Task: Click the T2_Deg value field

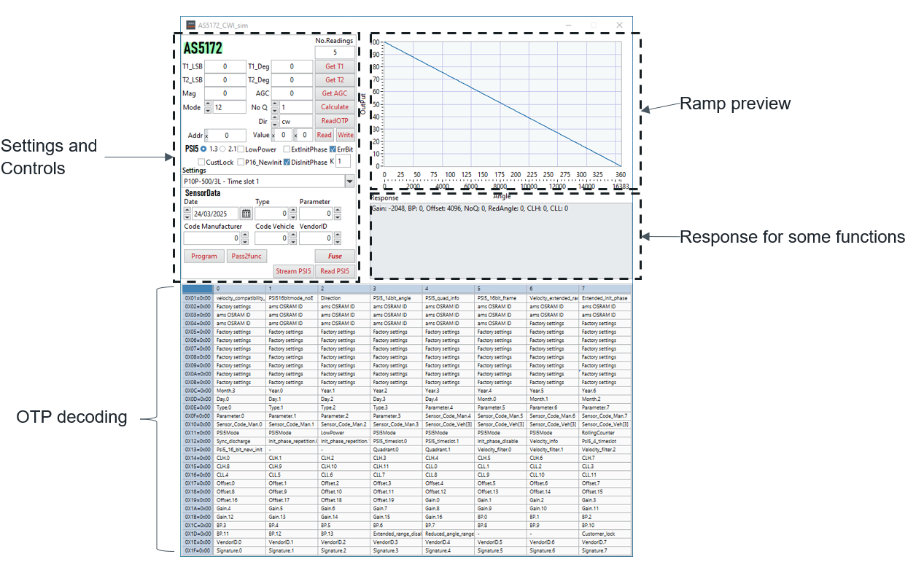Action: pos(292,80)
